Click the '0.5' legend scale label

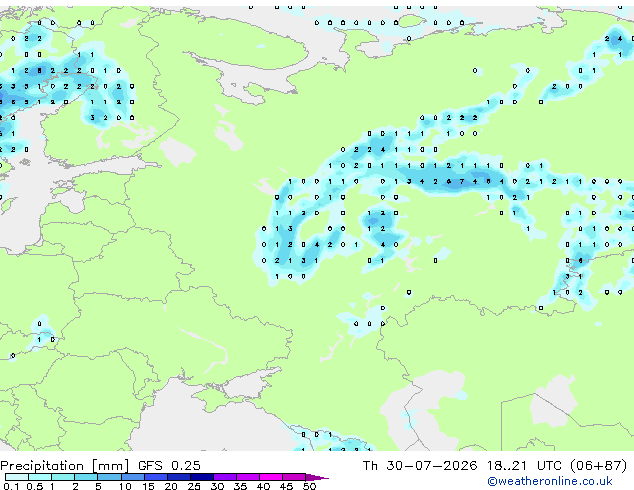tap(34, 486)
